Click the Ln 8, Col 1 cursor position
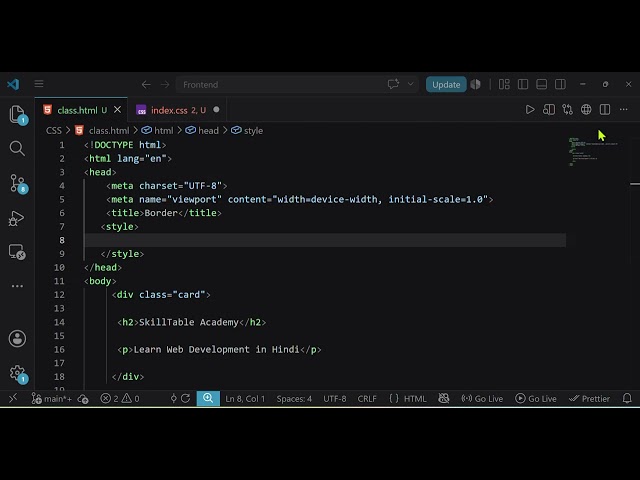Viewport: 640px width, 480px height. [x=245, y=399]
